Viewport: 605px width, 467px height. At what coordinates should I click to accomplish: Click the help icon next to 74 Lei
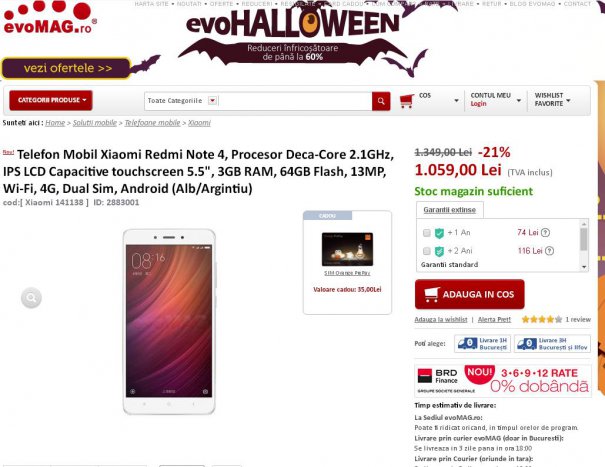(545, 232)
